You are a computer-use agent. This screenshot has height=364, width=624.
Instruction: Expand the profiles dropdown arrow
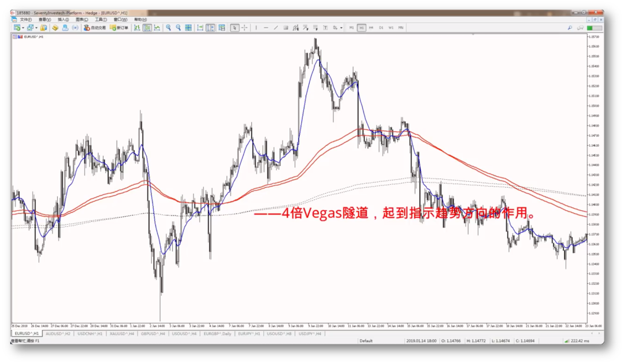(36, 28)
